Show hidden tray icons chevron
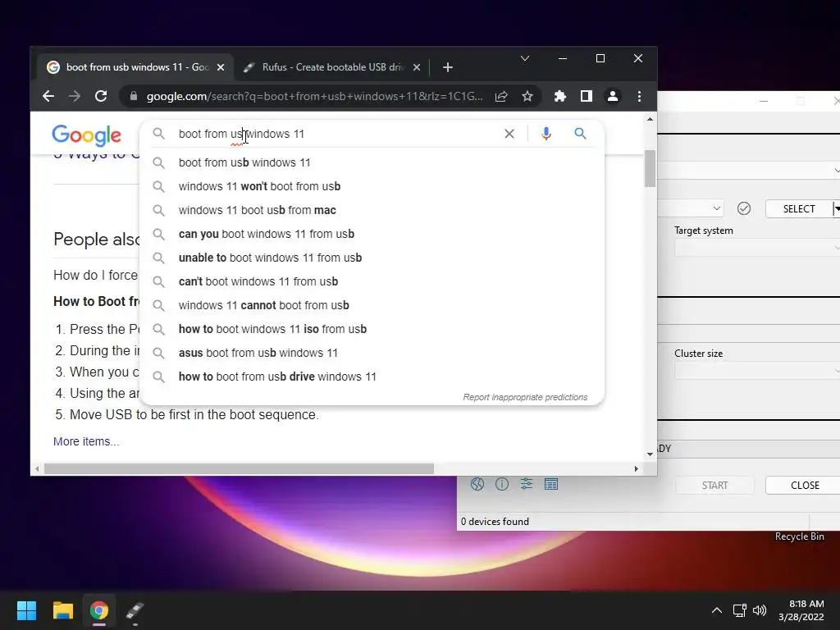Screen dimensions: 840x630 click(x=717, y=610)
